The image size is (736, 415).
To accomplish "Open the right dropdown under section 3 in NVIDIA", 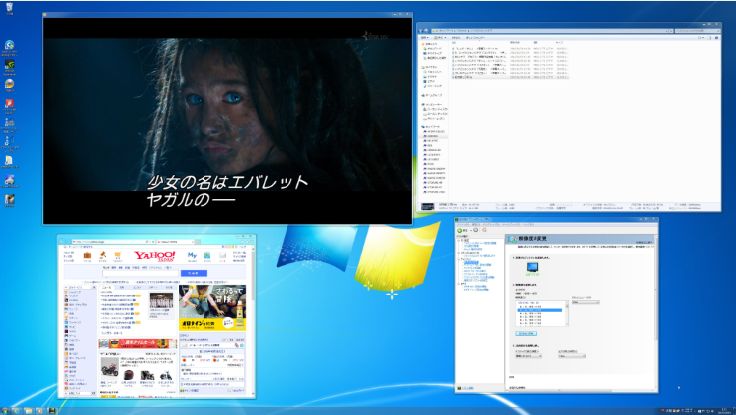I will click(572, 356).
